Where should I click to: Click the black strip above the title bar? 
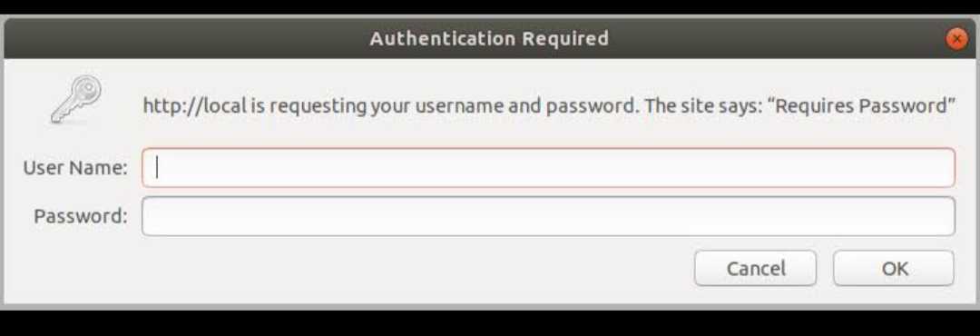pos(490,7)
